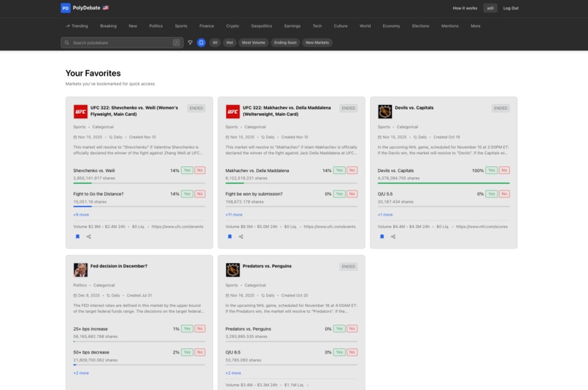588x390 pixels.
Task: Click UFC logo on Makhachev card
Action: coord(233,112)
